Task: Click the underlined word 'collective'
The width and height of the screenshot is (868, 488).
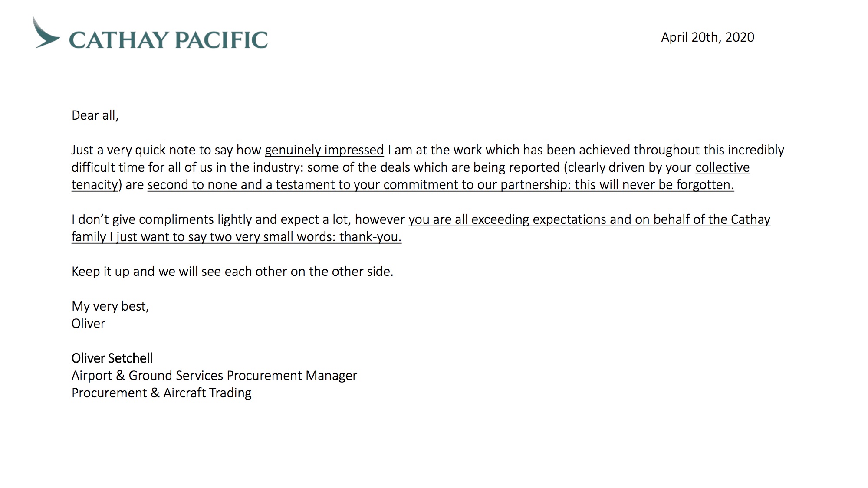Action: click(723, 167)
